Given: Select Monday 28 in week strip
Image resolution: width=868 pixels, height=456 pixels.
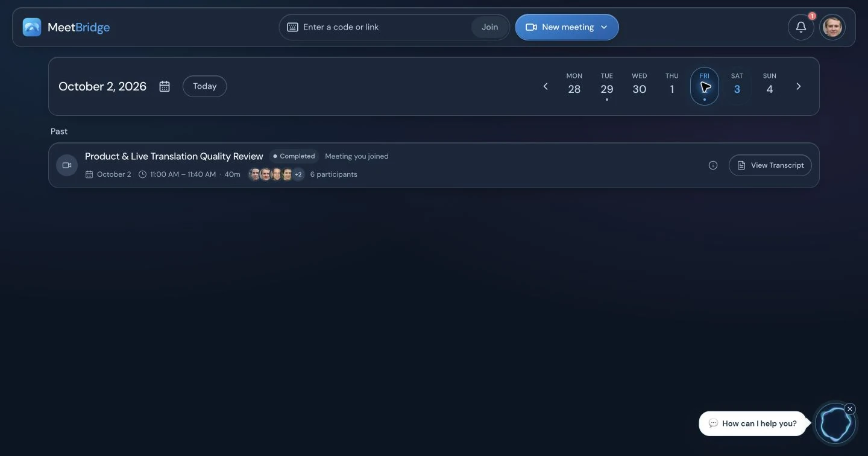Looking at the screenshot, I should pos(574,85).
